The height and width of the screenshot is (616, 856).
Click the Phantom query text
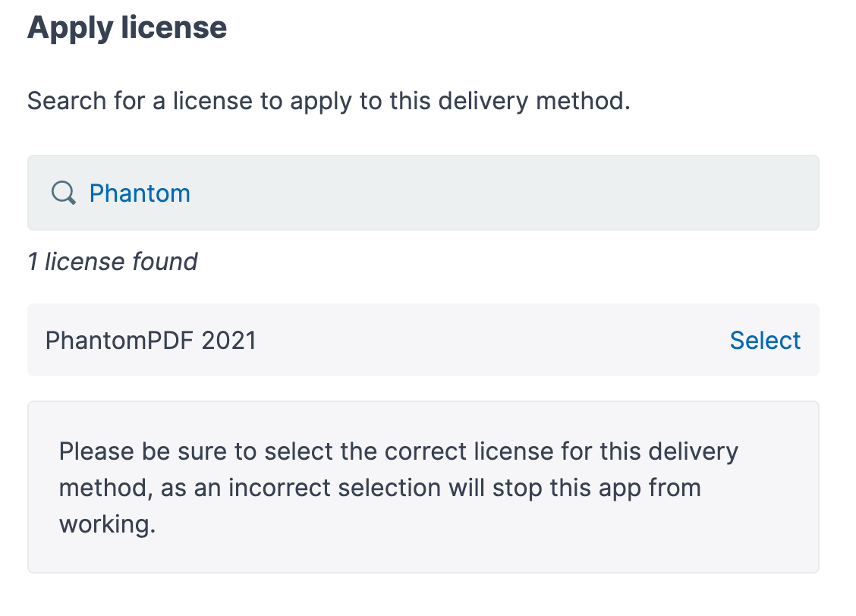(140, 193)
